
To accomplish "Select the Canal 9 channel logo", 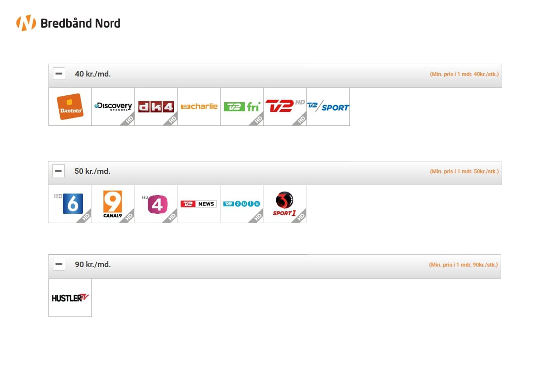I will tap(113, 204).
